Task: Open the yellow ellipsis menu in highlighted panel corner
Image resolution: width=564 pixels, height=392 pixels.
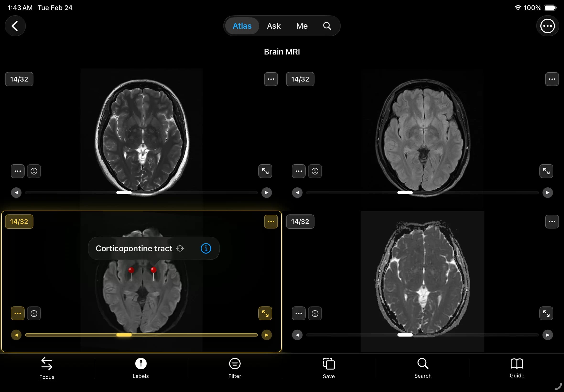Action: [x=271, y=222]
